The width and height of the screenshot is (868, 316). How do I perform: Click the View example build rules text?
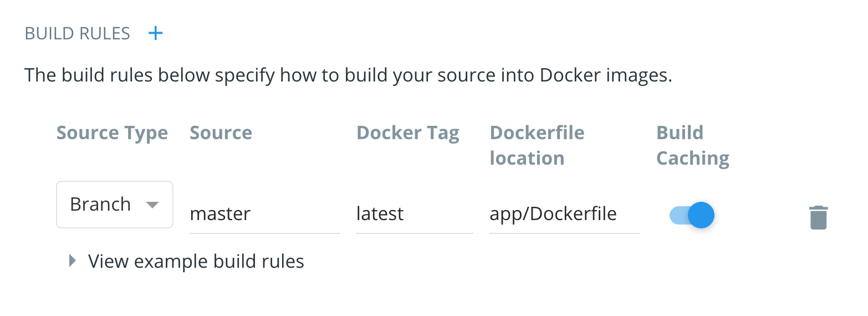196,261
